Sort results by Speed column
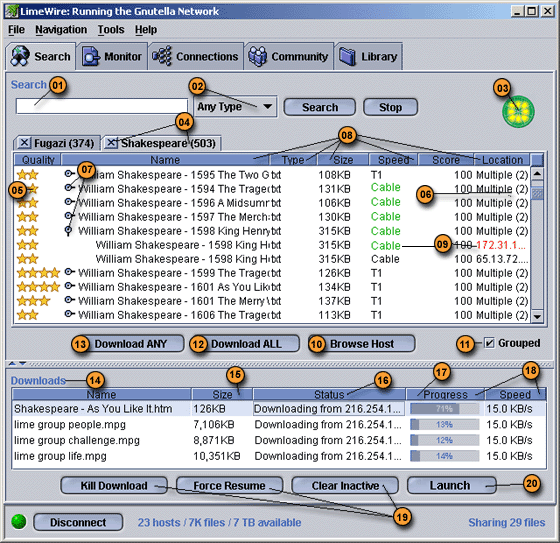The height and width of the screenshot is (543, 560). [393, 160]
